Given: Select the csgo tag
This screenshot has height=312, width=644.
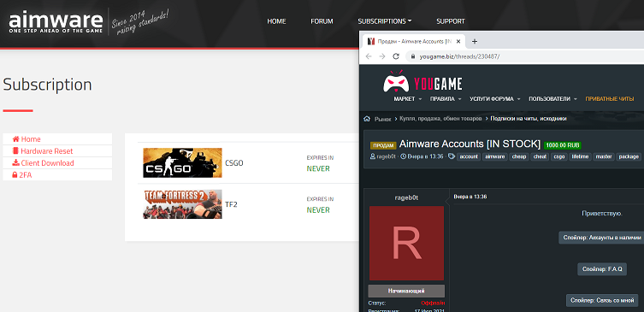Looking at the screenshot, I should tap(558, 156).
